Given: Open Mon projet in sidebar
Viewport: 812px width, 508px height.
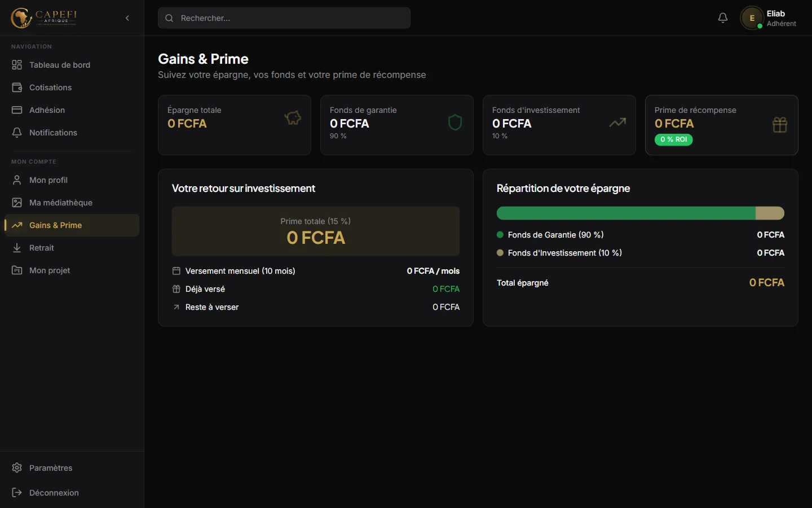Looking at the screenshot, I should [72, 270].
